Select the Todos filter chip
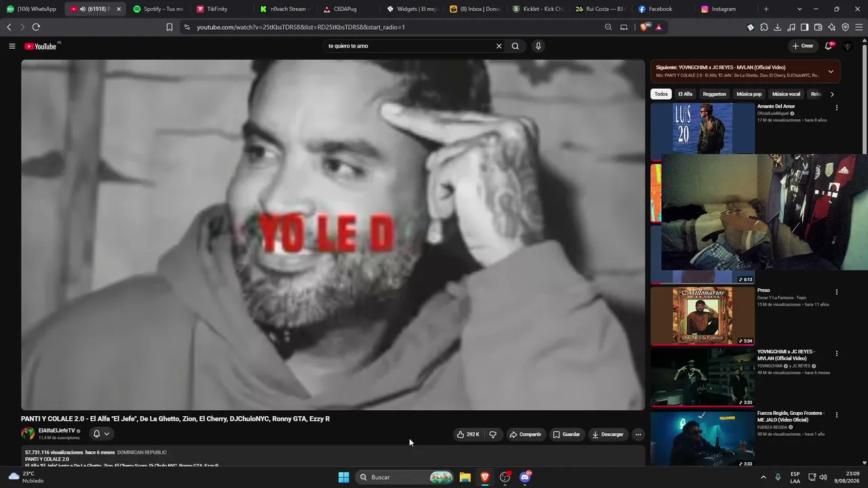868x488 pixels. (x=661, y=94)
